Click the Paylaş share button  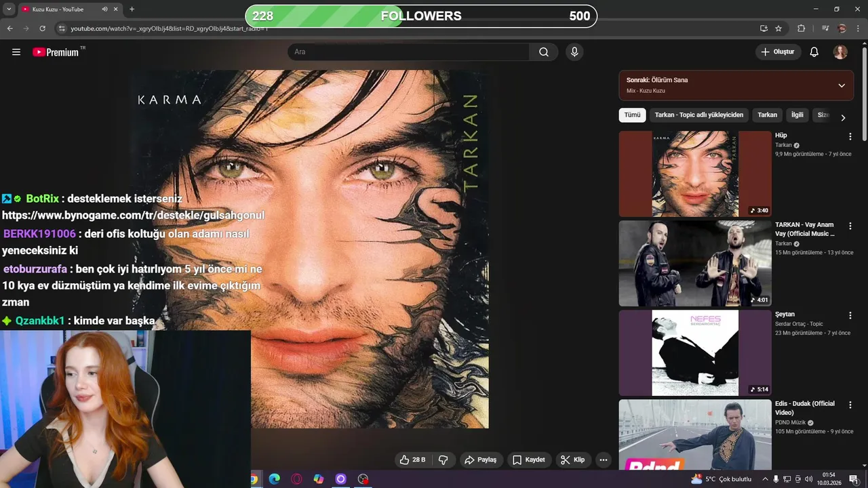480,460
